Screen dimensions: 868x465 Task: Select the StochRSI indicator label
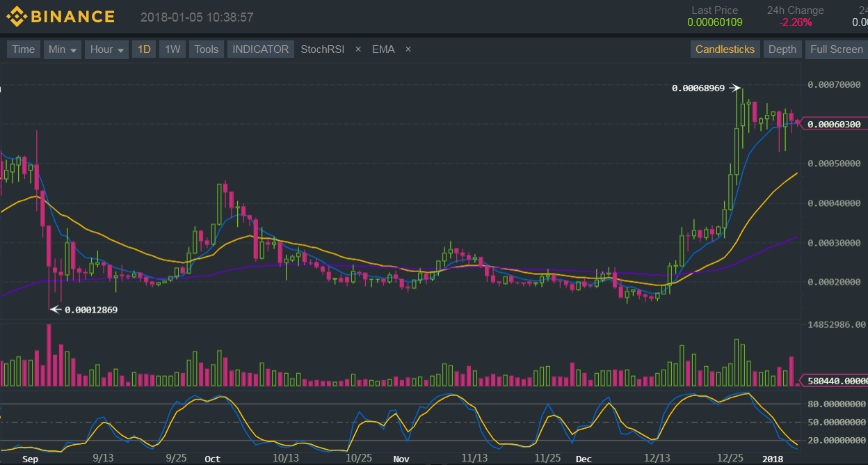tap(322, 49)
